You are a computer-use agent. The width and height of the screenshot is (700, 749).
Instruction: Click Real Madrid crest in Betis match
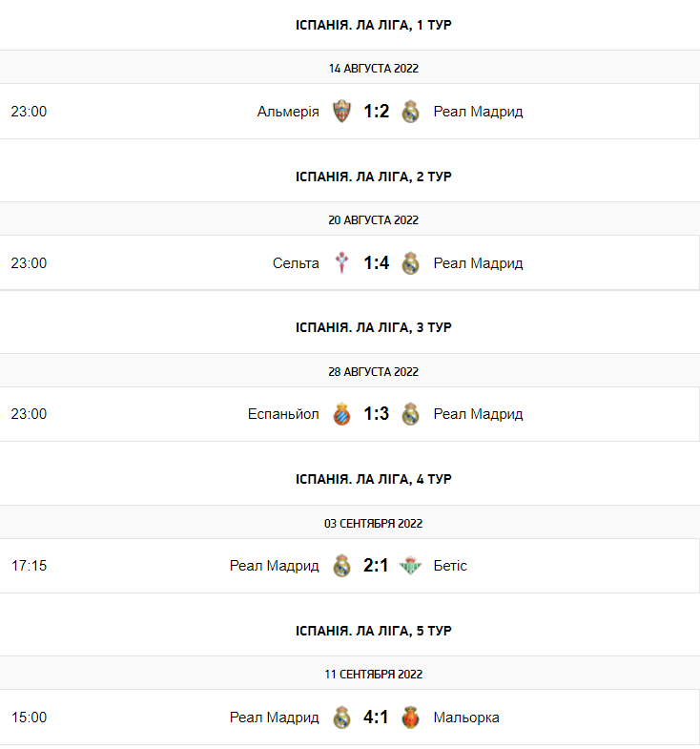(x=341, y=566)
